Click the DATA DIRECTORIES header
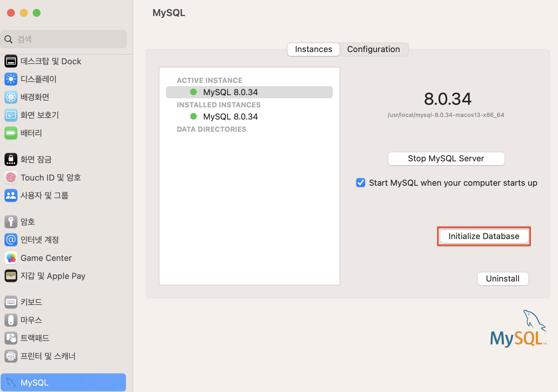 pyautogui.click(x=212, y=129)
